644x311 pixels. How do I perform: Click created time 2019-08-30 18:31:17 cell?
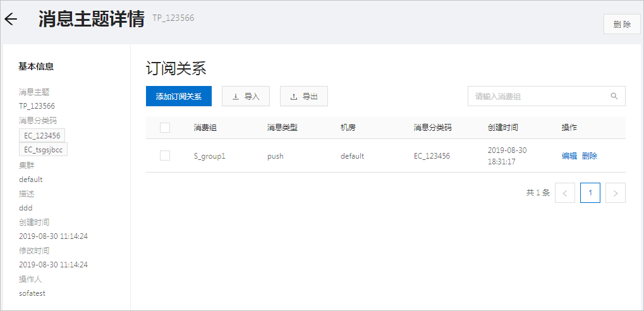tap(507, 156)
